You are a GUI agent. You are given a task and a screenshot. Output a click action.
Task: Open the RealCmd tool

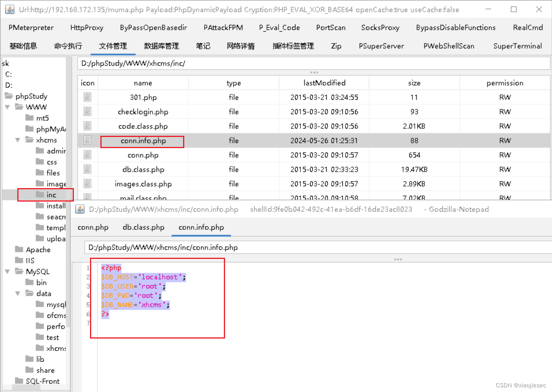527,27
